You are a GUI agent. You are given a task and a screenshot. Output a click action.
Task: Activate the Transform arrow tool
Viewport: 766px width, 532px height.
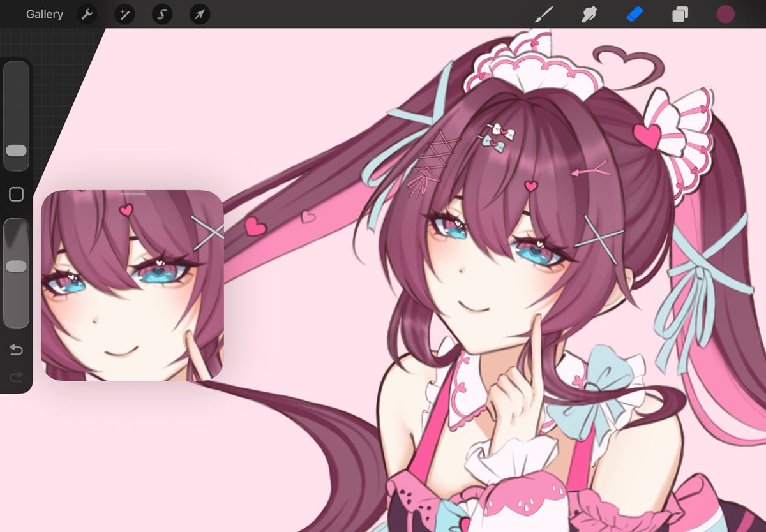199,14
